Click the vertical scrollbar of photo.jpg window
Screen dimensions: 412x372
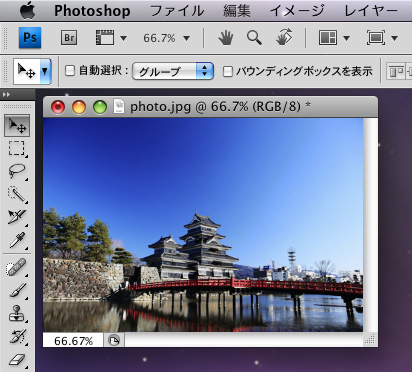click(x=370, y=225)
